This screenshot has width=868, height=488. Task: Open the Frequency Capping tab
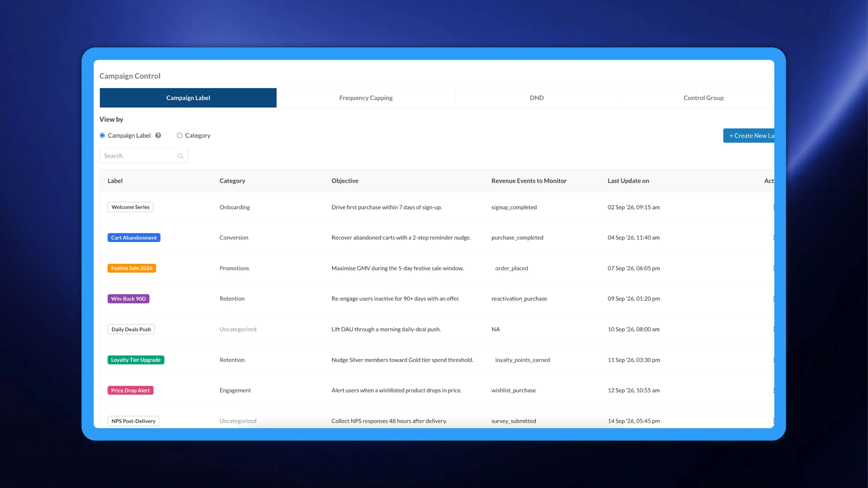(x=366, y=98)
